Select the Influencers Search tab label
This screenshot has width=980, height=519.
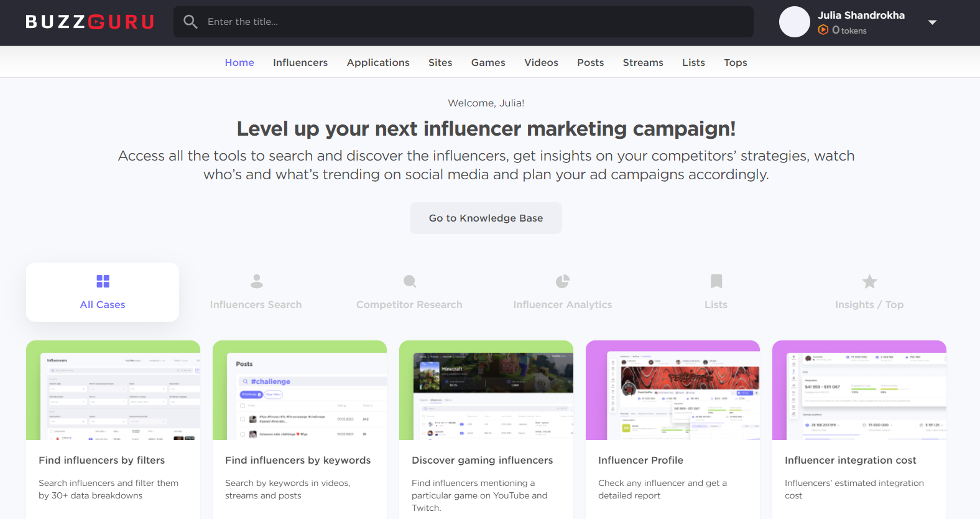[256, 304]
